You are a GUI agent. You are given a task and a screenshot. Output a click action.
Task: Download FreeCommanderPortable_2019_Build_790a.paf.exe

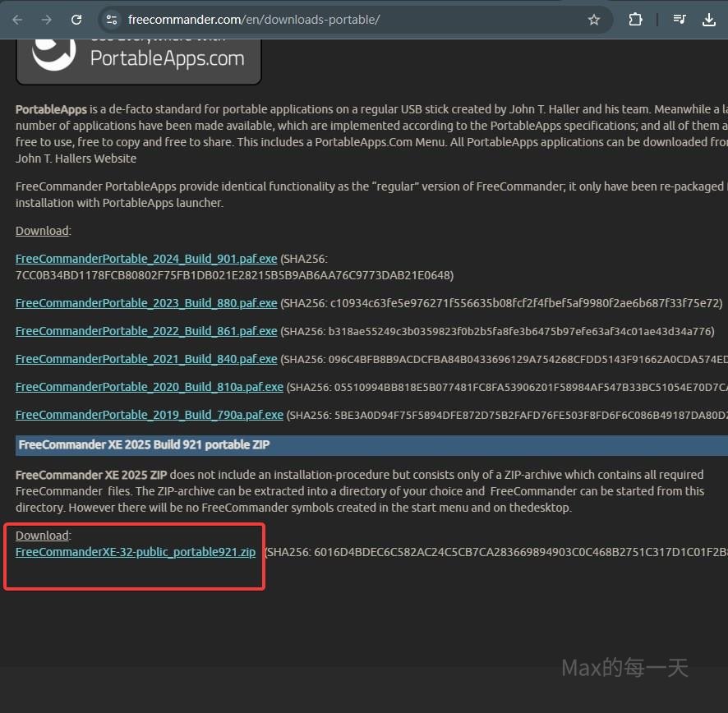[150, 415]
